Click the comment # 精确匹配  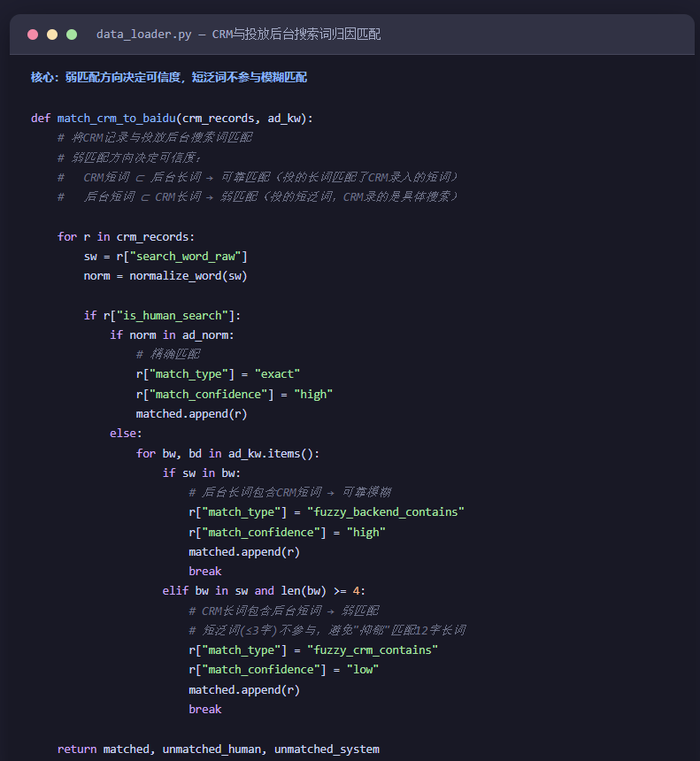pyautogui.click(x=168, y=354)
